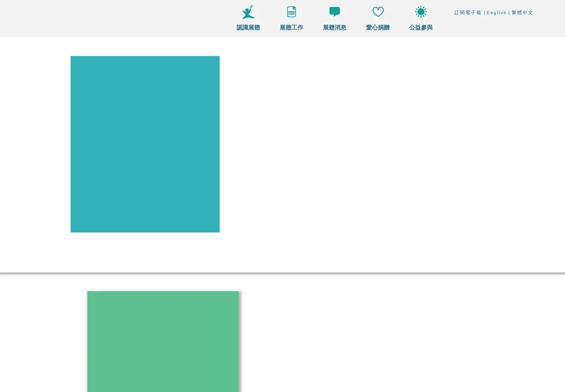Switch the language to English

496,13
